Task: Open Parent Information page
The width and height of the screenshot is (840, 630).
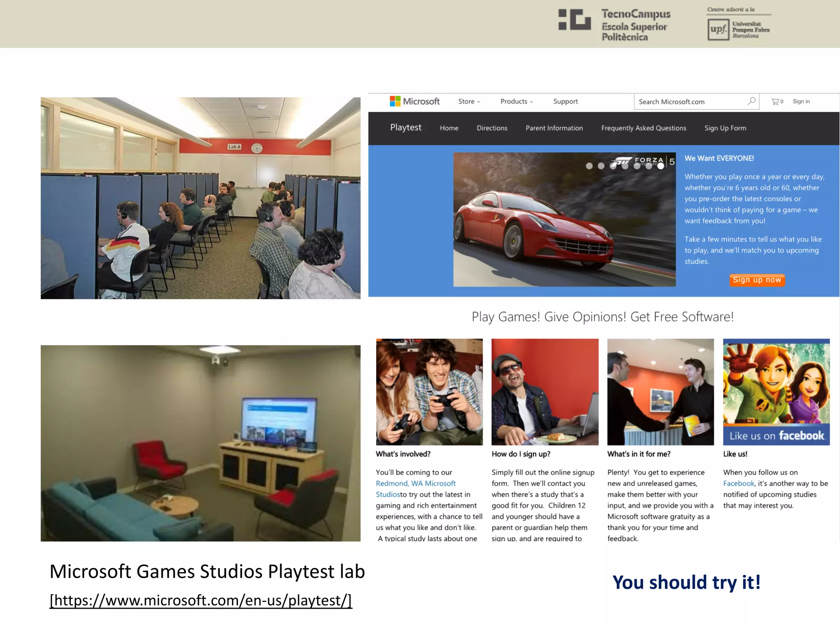Action: (x=554, y=128)
